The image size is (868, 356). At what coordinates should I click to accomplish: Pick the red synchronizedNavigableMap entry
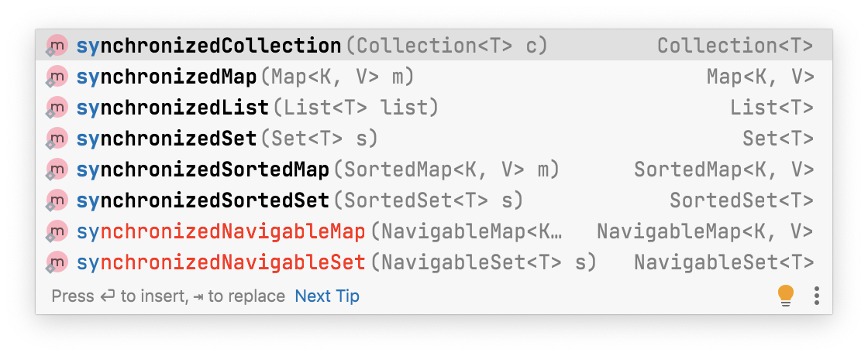434,231
